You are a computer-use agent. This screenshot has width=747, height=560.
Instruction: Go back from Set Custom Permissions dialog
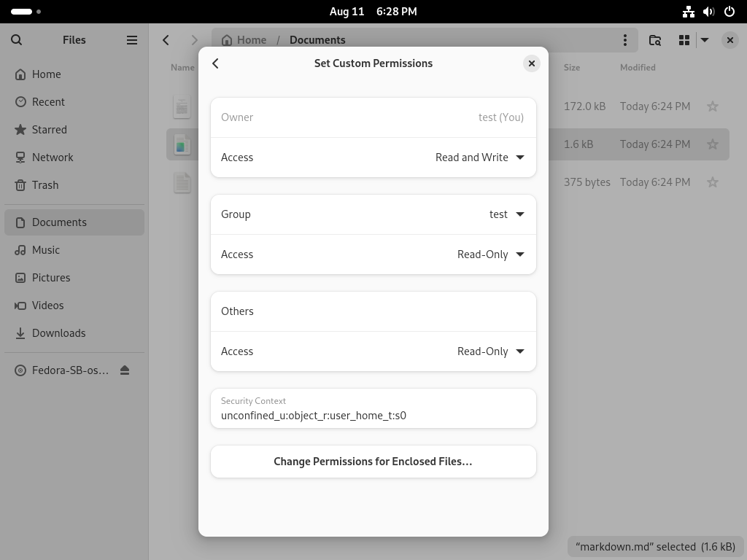point(215,63)
